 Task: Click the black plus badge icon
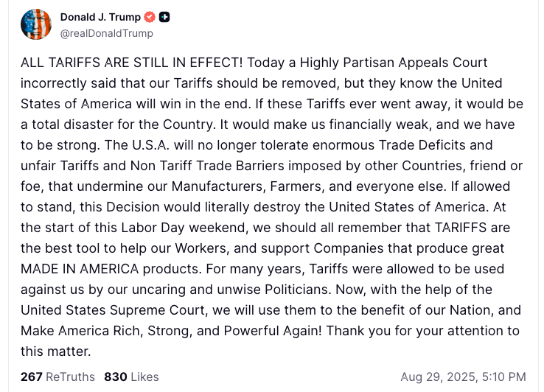pyautogui.click(x=164, y=17)
